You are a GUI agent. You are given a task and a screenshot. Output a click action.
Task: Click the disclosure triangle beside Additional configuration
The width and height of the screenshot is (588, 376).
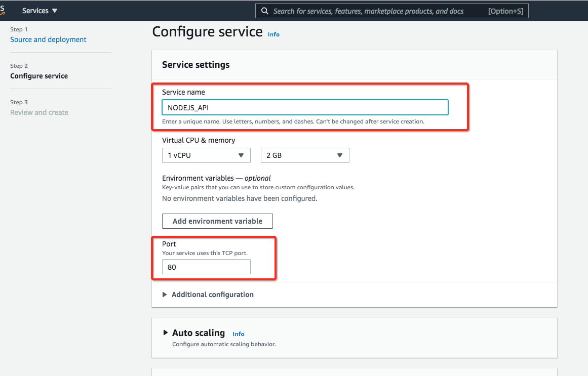(164, 294)
